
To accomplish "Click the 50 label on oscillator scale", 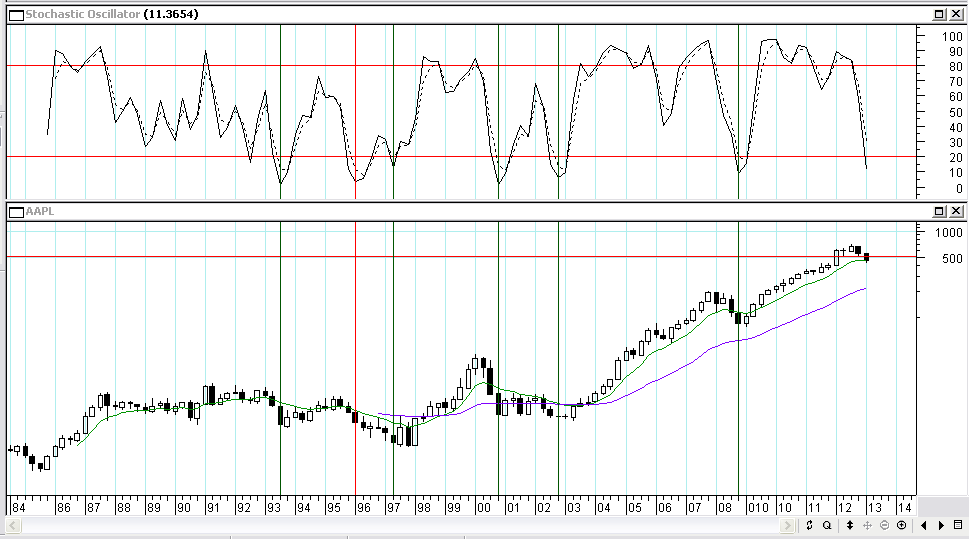I will [x=955, y=112].
